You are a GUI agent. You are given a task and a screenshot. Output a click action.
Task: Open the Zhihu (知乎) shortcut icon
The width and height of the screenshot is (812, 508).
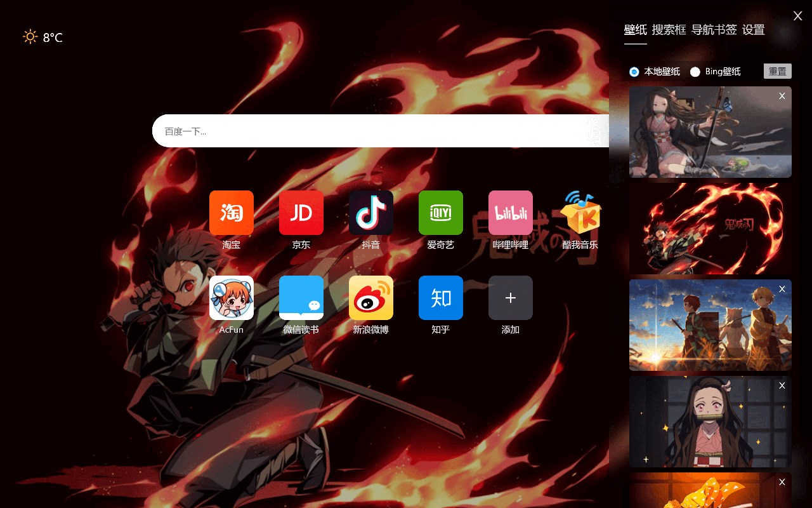[441, 298]
